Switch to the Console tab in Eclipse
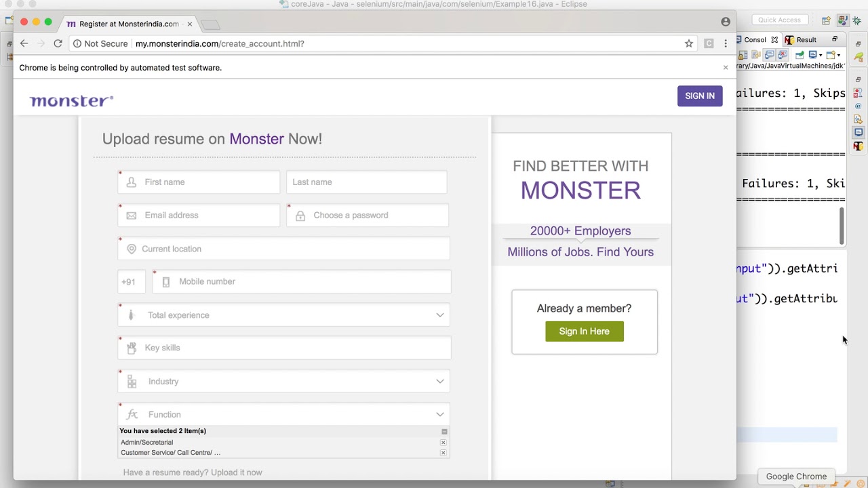This screenshot has width=868, height=488. pyautogui.click(x=755, y=40)
